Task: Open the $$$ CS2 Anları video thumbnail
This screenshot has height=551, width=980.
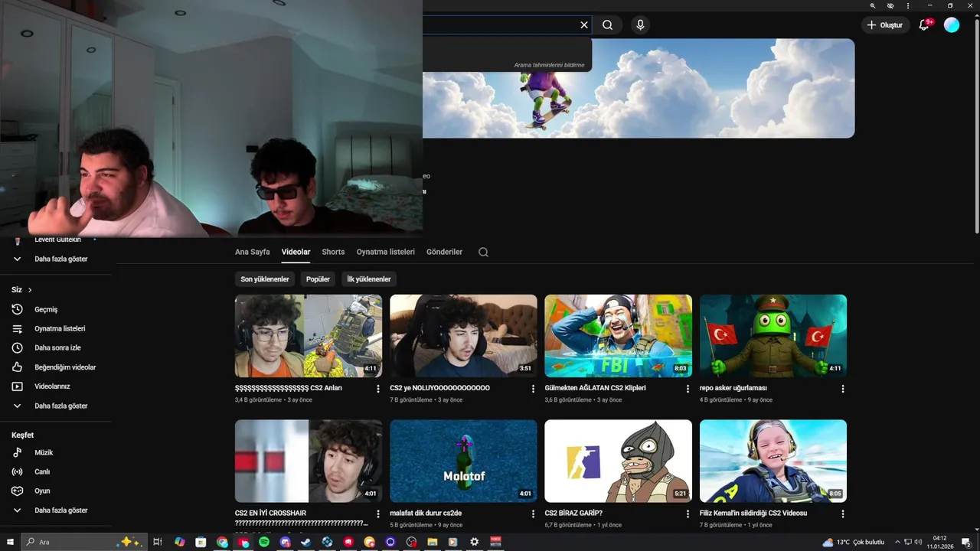Action: pos(309,336)
